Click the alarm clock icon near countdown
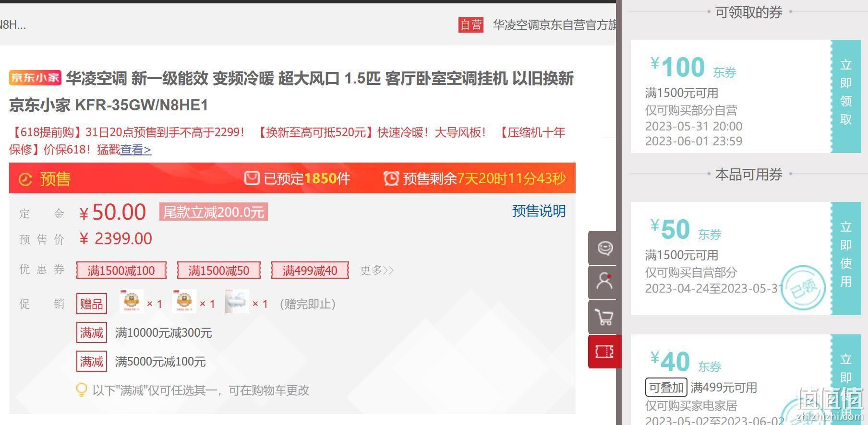The height and width of the screenshot is (425, 868). coord(391,178)
